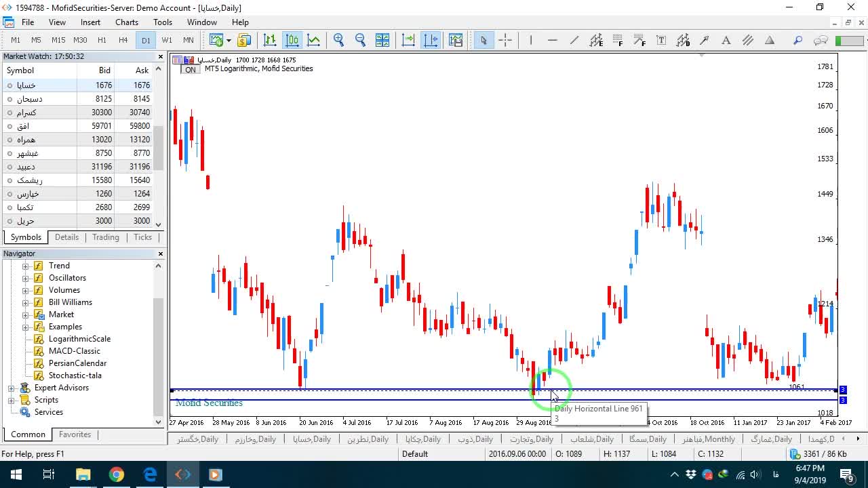Select the Fibonacci expansion tool
The height and width of the screenshot is (488, 868).
click(639, 40)
